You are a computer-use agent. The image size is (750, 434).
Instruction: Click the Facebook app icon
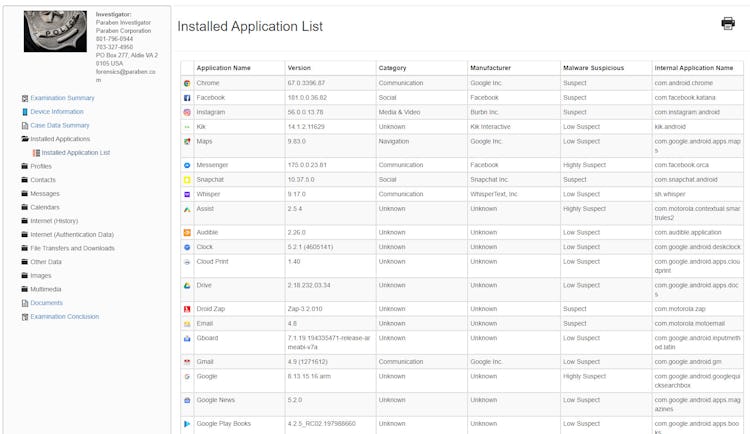pyautogui.click(x=187, y=98)
